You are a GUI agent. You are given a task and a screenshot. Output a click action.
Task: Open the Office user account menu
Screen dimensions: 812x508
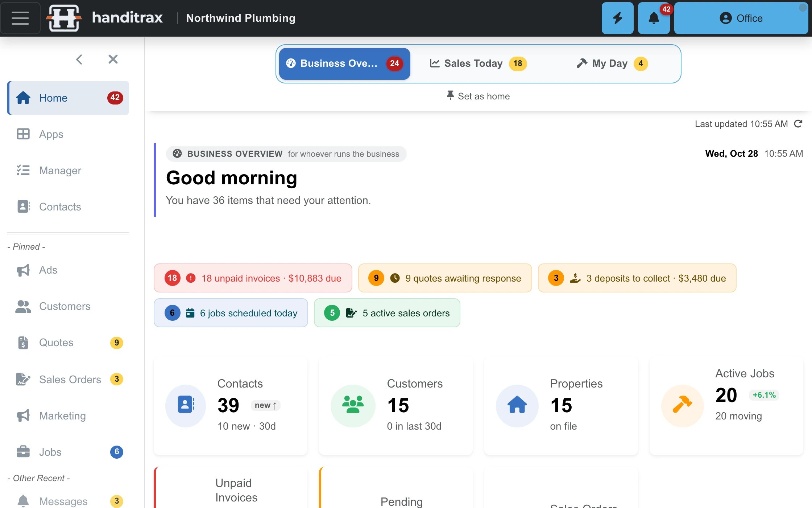pyautogui.click(x=741, y=18)
